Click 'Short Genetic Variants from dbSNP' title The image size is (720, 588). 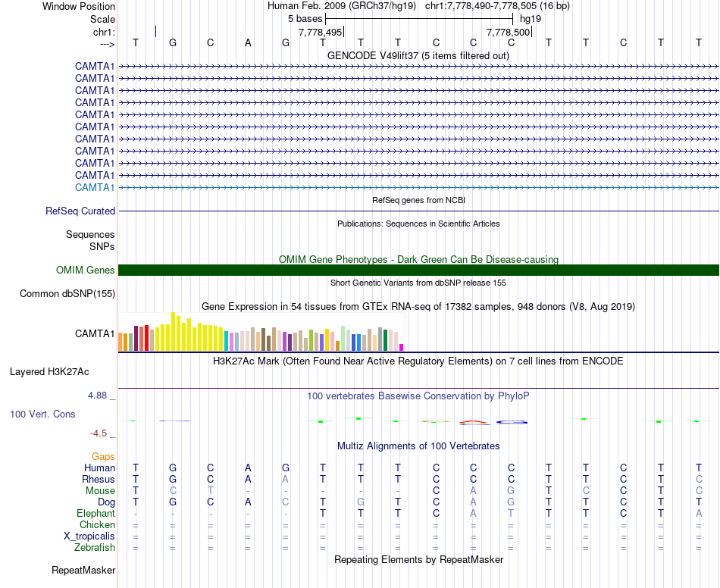(x=418, y=283)
